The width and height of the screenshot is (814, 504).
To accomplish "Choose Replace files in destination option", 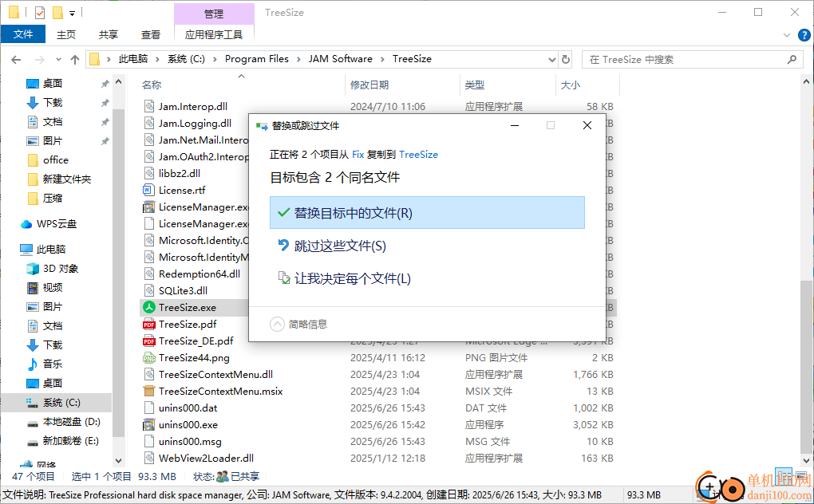I will (427, 213).
